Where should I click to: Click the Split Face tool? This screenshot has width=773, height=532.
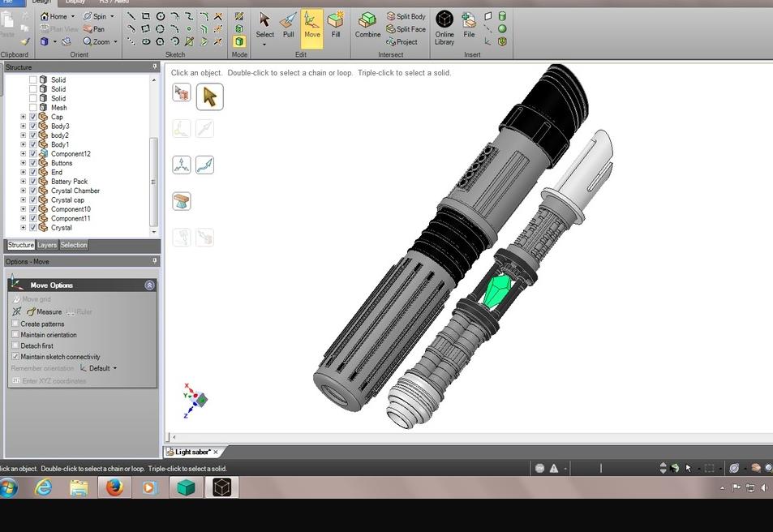(406, 29)
